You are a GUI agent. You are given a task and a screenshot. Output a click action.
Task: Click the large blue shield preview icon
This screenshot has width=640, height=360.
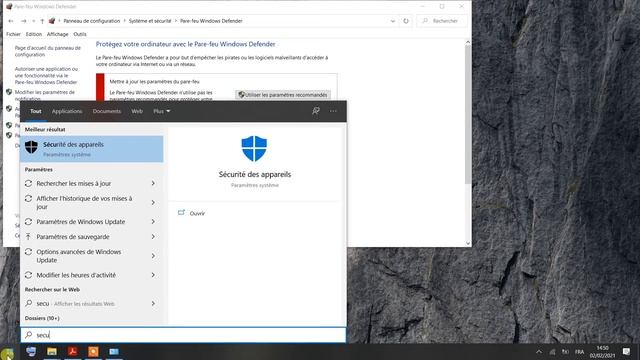point(254,149)
